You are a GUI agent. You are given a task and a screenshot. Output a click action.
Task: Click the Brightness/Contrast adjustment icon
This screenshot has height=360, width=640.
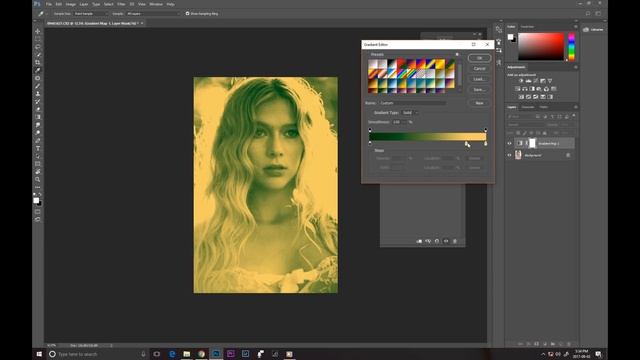pos(521,81)
